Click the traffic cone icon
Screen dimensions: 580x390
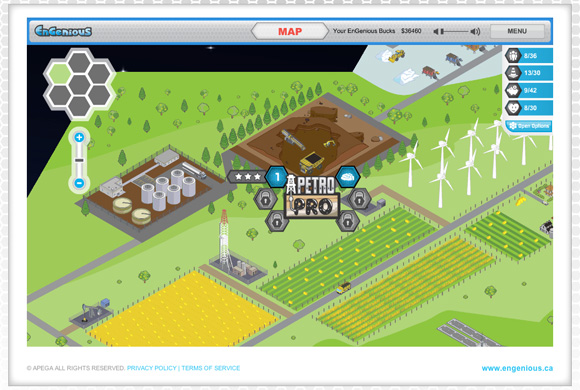[513, 73]
